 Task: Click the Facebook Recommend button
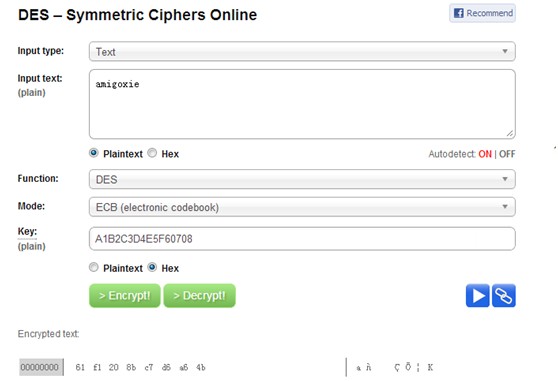pyautogui.click(x=482, y=13)
